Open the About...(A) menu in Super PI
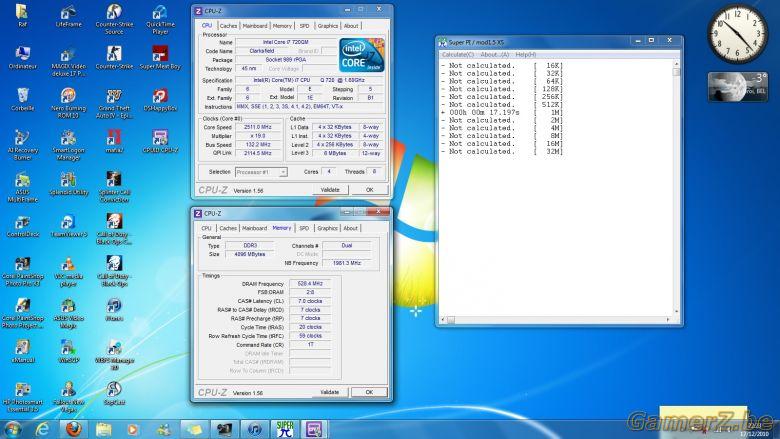Viewport: 780px width, 439px height. coord(494,55)
